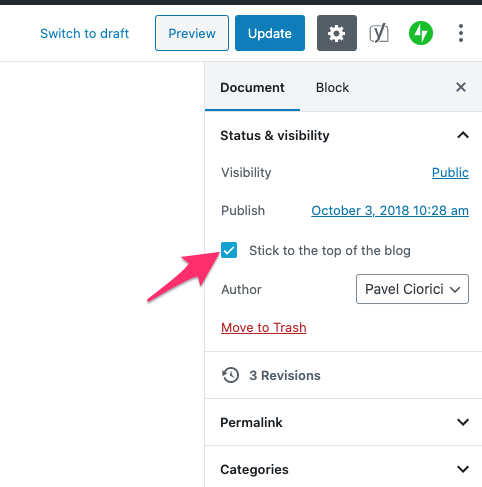
Task: Open the Author dropdown Pavel Ciorici
Action: [412, 289]
